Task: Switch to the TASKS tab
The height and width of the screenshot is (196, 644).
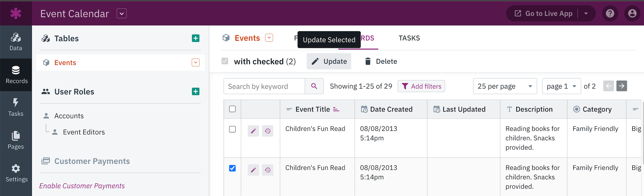Action: click(x=409, y=38)
